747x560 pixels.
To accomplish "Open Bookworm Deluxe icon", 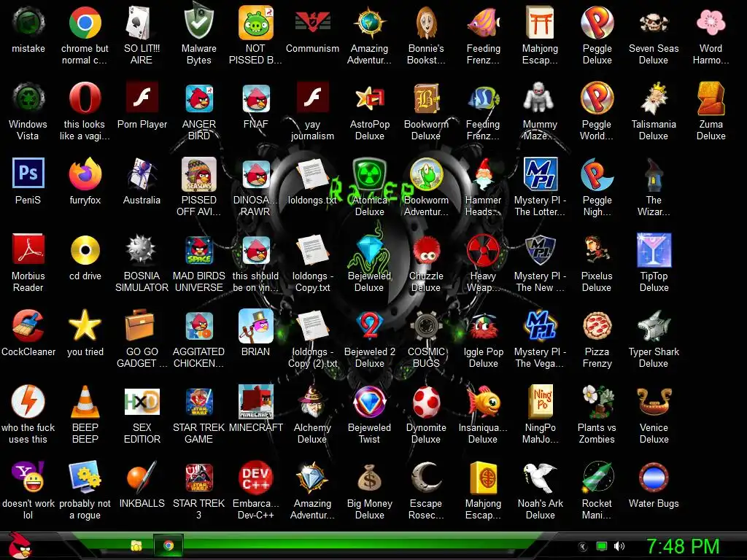I will click(x=426, y=98).
